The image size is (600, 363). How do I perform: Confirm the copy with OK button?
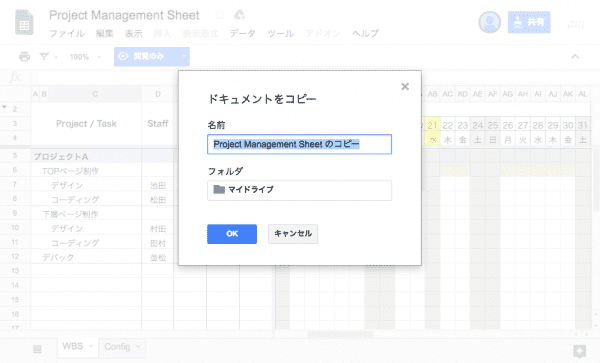pos(232,234)
